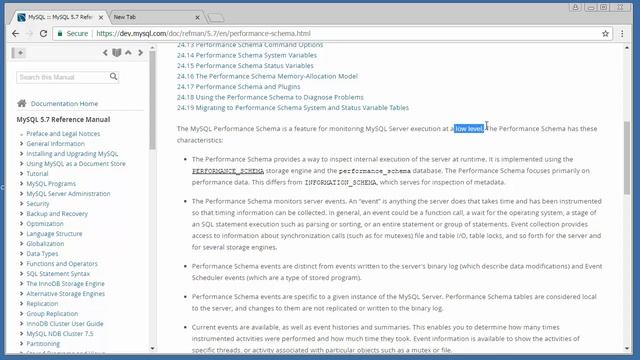Toggle the sidebar plus panel button
Viewport: 640px width, 360px height.
coord(19,53)
